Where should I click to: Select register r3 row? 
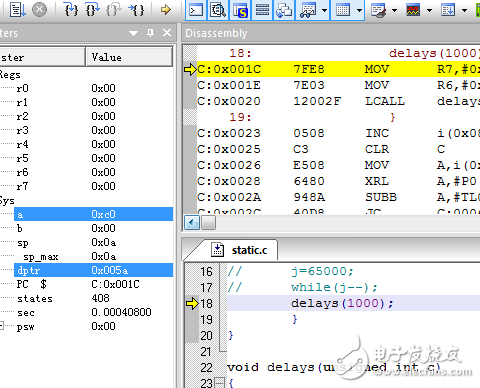coord(87,130)
